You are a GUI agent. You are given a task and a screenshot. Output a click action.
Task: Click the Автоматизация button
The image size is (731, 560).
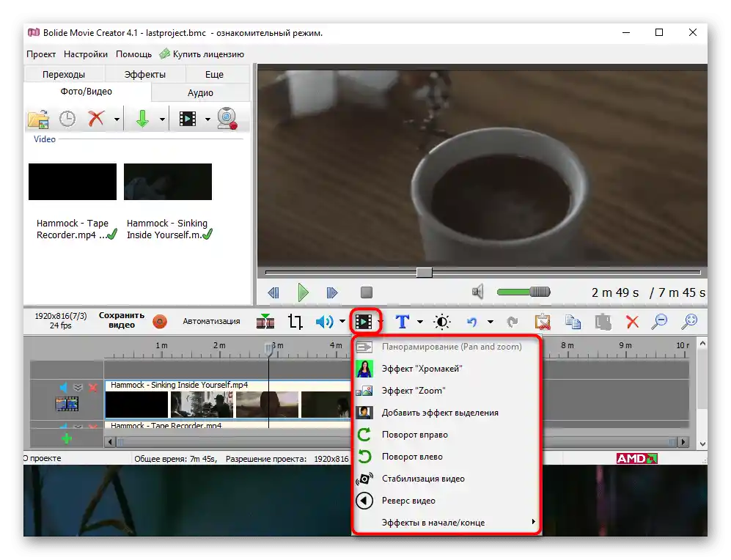[212, 321]
